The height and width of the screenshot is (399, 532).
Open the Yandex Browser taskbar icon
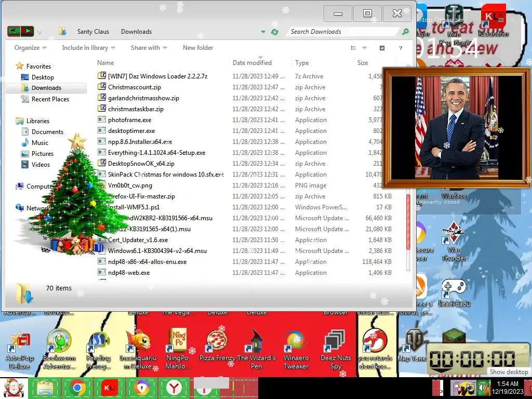174,388
